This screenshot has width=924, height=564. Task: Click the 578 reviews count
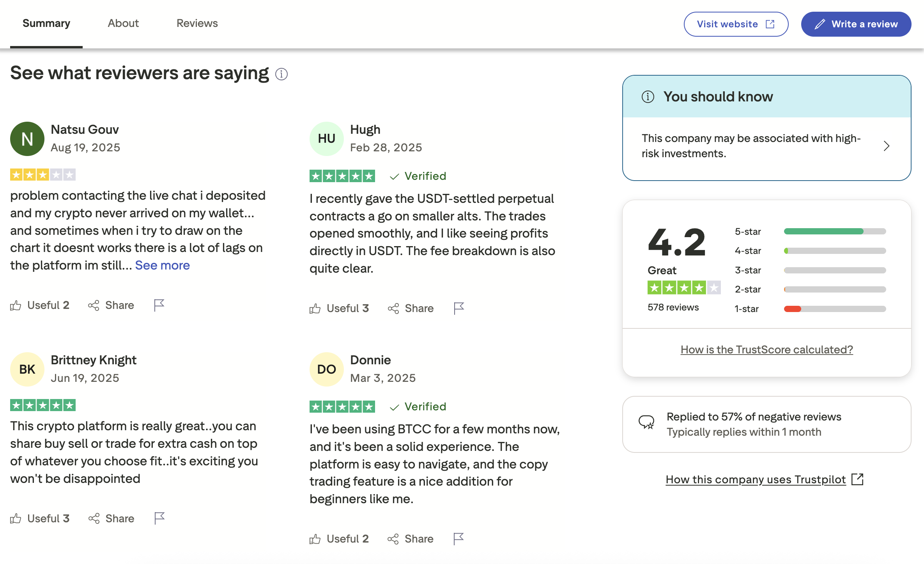(x=673, y=307)
